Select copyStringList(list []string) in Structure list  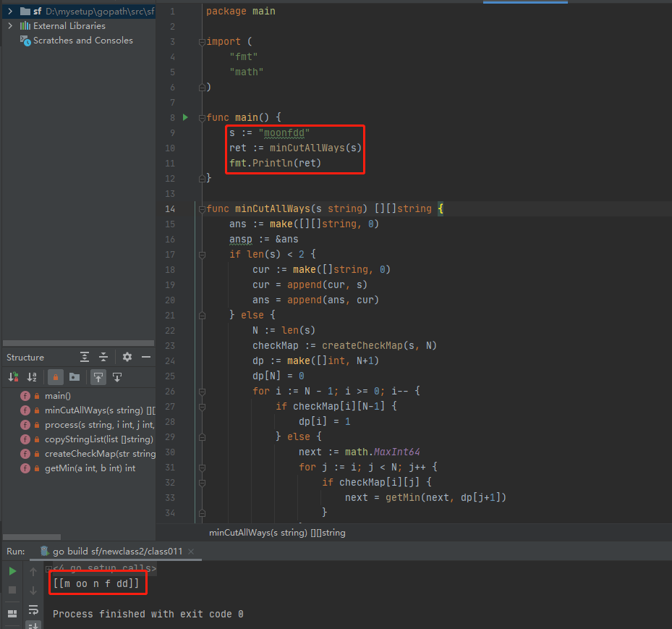(x=98, y=439)
